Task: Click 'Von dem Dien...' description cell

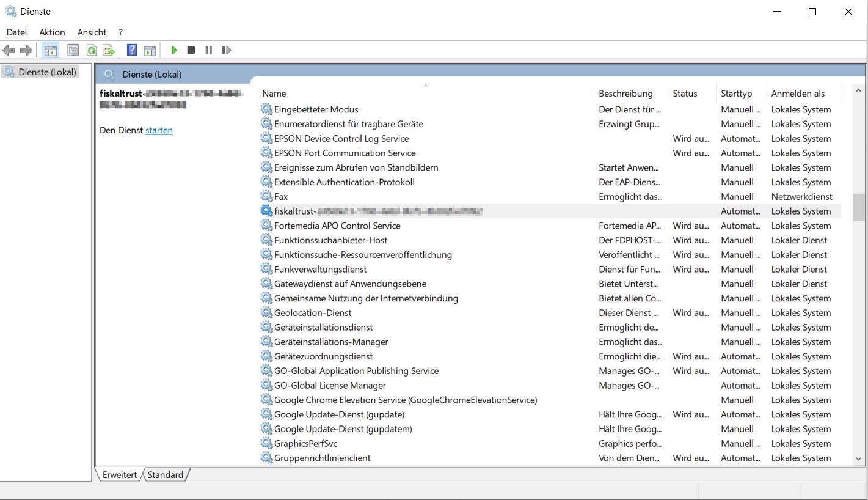Action: [629, 458]
